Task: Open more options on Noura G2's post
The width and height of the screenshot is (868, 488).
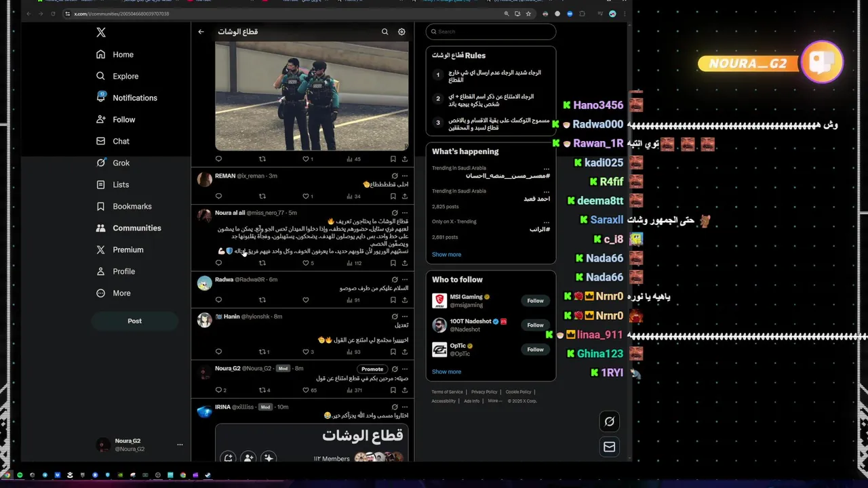Action: coord(405,369)
